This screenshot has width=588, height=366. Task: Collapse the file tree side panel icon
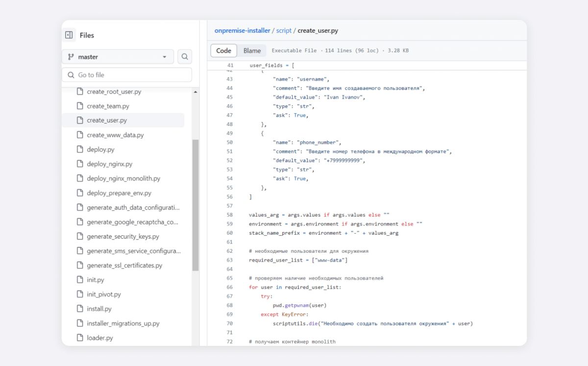click(69, 35)
